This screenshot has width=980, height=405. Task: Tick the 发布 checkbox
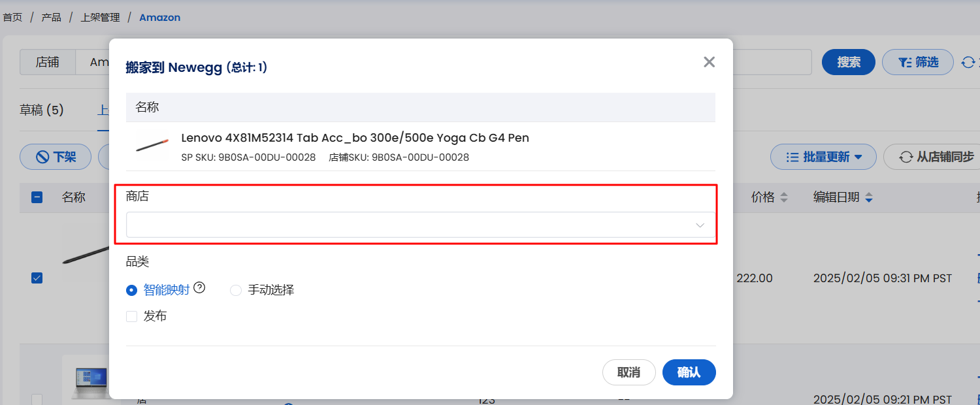131,316
